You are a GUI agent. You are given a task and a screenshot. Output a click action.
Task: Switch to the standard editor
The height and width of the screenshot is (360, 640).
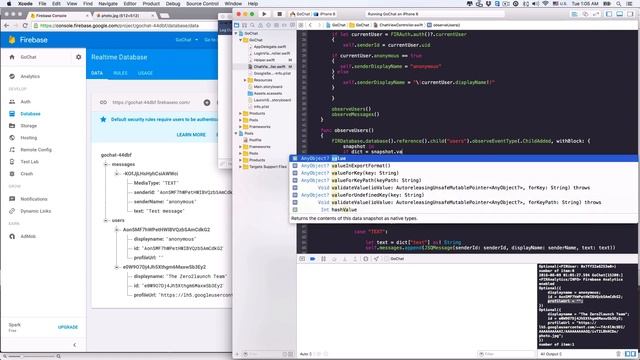(x=574, y=14)
